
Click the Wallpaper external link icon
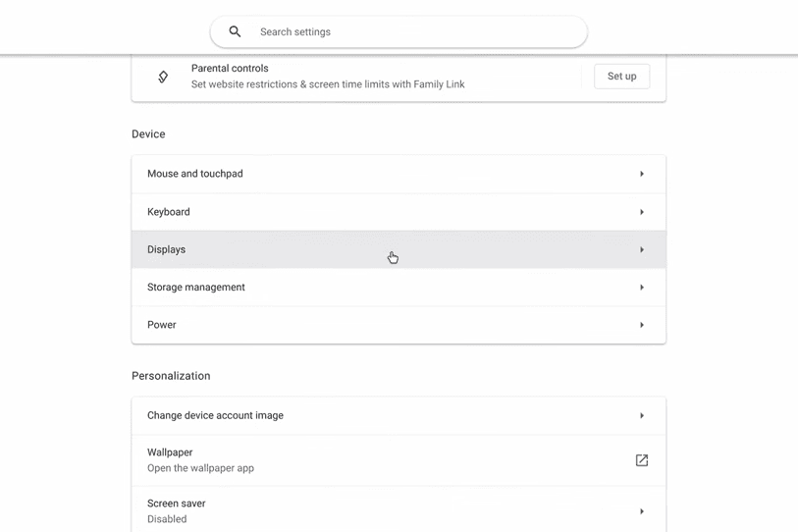(642, 460)
